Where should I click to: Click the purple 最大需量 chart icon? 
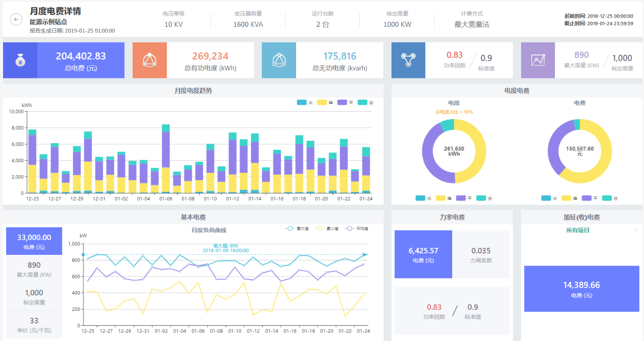coord(537,60)
